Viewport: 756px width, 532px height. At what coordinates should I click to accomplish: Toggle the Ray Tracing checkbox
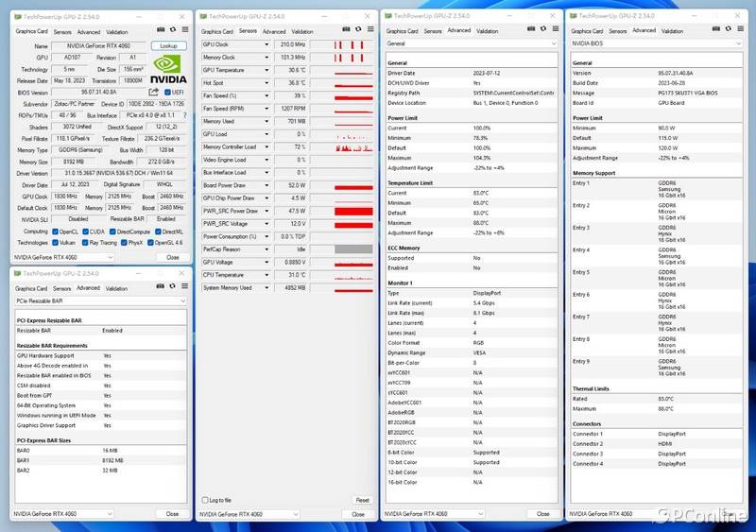85,243
